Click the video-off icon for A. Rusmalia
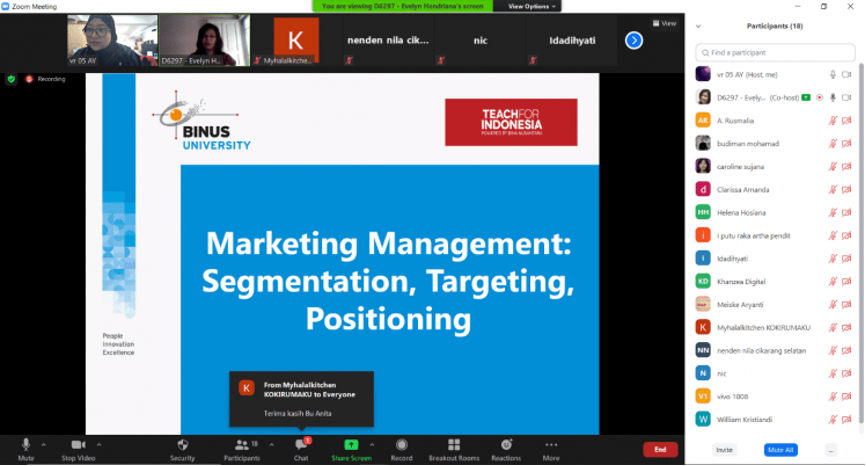 point(846,120)
